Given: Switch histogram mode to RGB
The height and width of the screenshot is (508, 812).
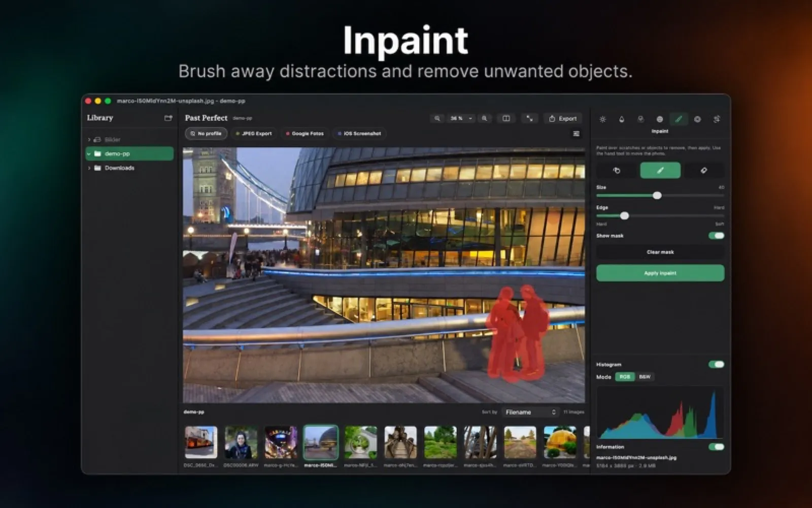Looking at the screenshot, I should (625, 377).
